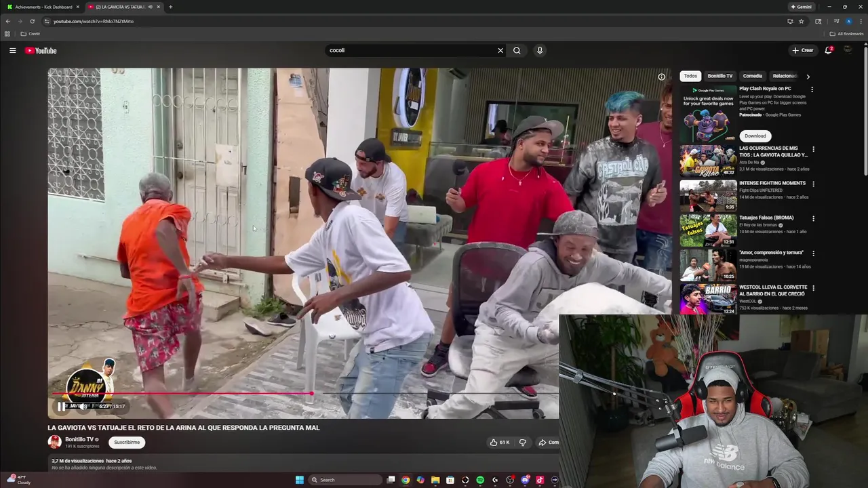Clear the search box with the X

tap(500, 50)
